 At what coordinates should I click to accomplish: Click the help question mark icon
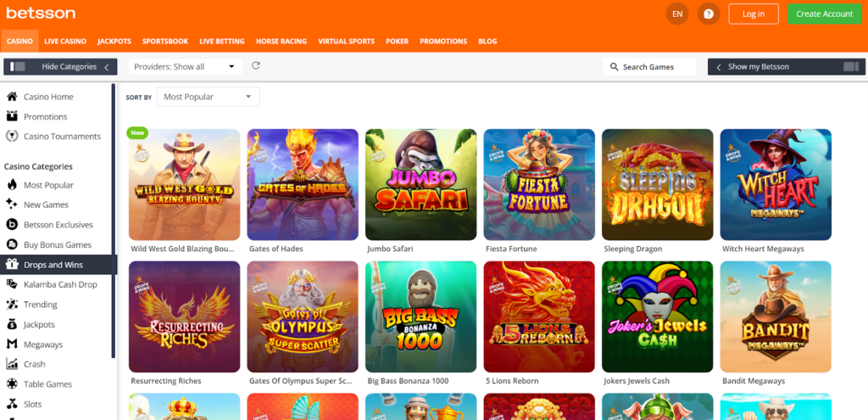click(709, 14)
